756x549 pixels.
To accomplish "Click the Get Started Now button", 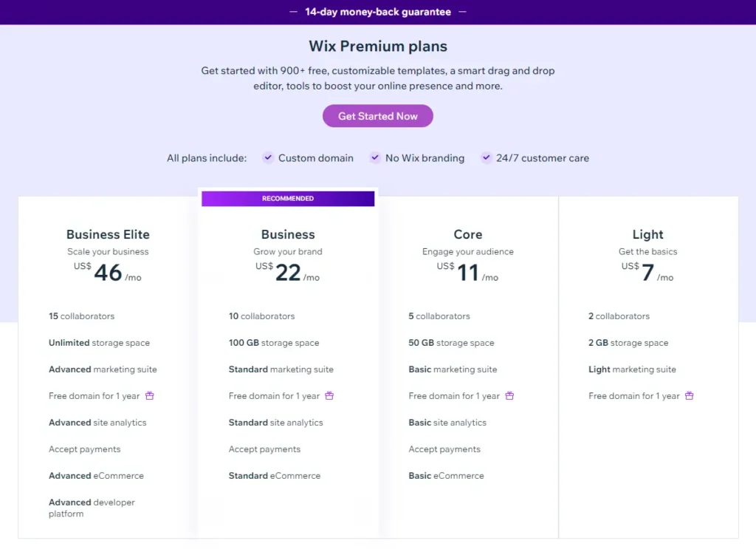I will pos(377,116).
